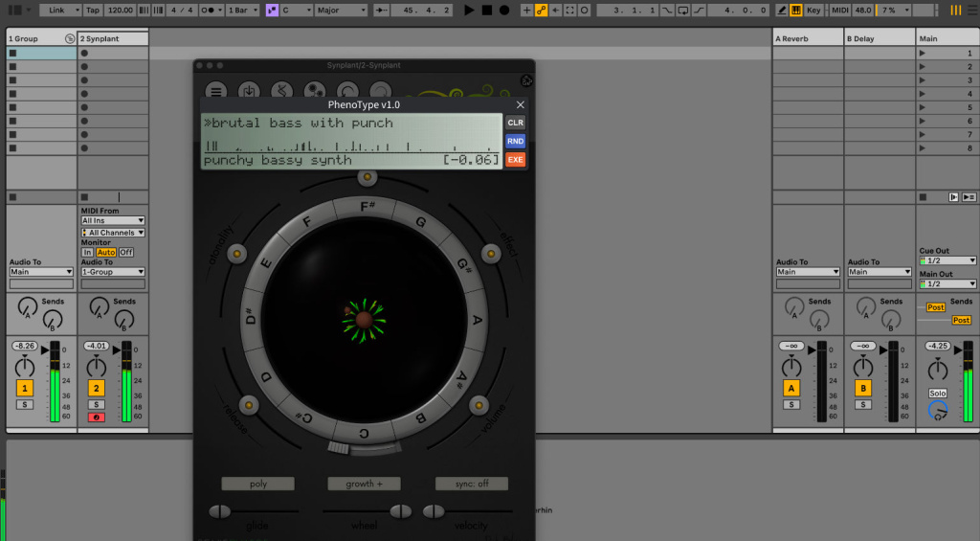Toggle the yellow Automation Arm icon
980x541 pixels.
tap(541, 10)
